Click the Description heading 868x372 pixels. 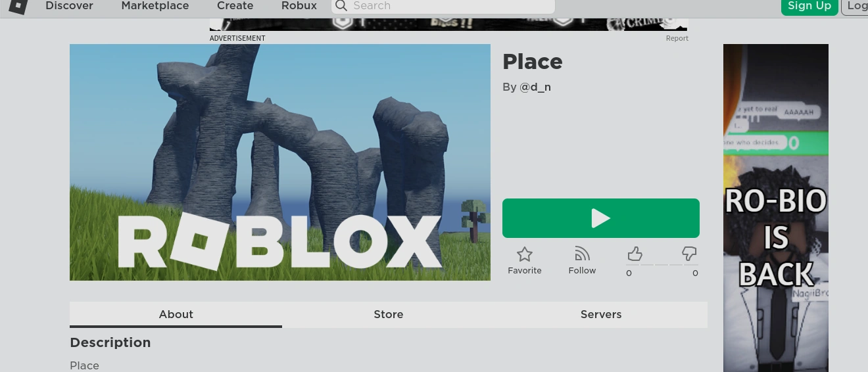pyautogui.click(x=110, y=342)
